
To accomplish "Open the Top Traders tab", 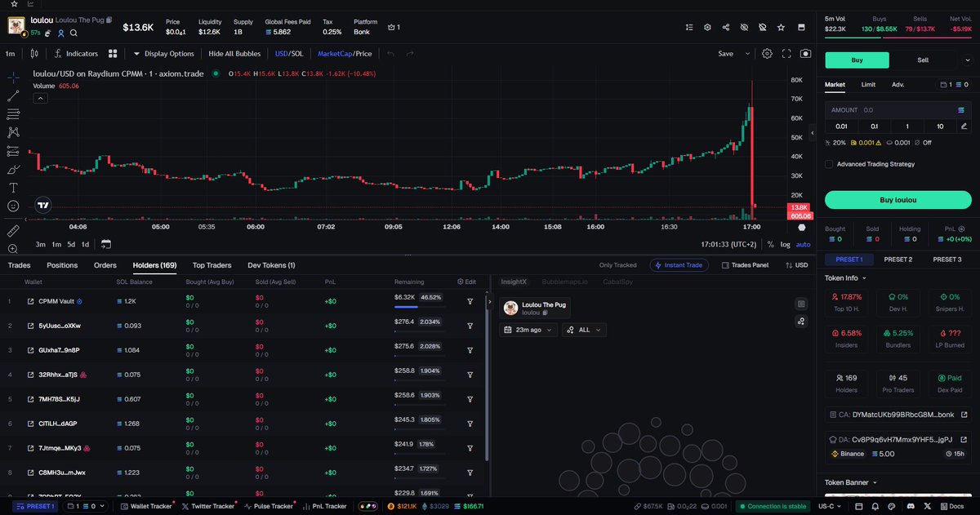I will [x=212, y=265].
